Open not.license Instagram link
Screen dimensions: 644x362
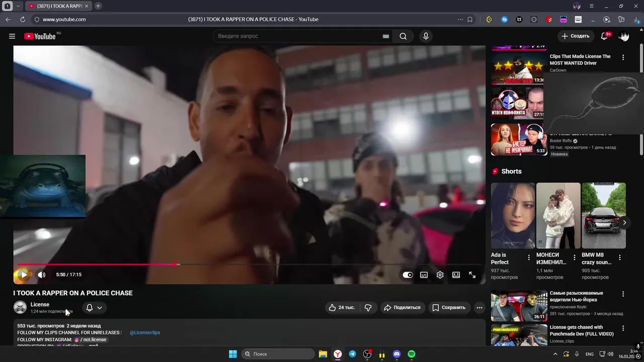click(91, 339)
